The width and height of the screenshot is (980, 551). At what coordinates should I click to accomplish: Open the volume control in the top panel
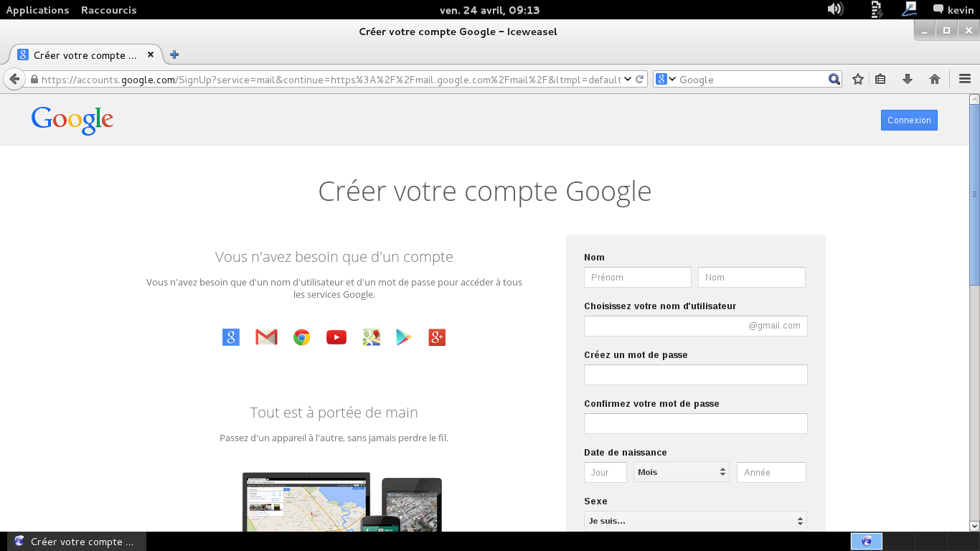(x=835, y=9)
